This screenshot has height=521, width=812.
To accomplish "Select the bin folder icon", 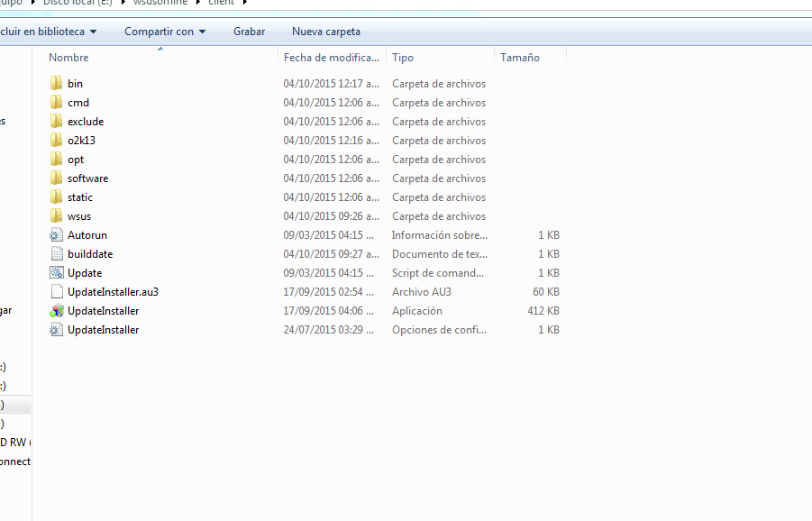I will pos(57,84).
